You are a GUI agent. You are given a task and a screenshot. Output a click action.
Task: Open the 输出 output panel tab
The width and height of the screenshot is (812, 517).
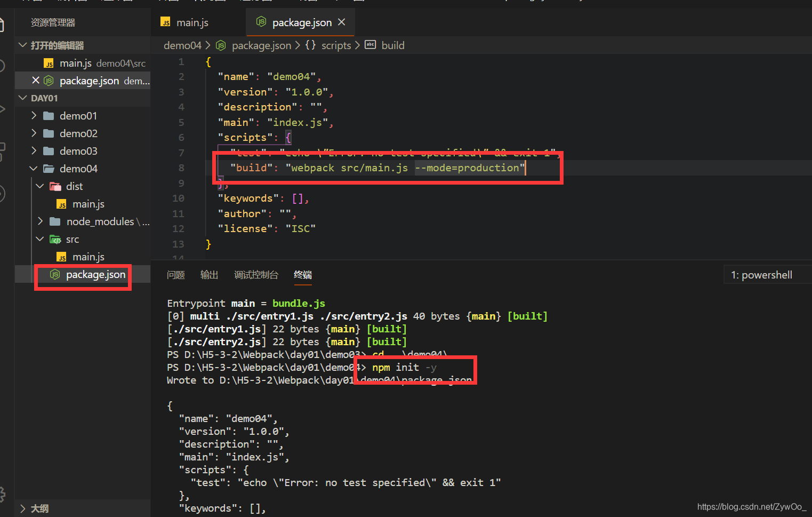pos(209,275)
